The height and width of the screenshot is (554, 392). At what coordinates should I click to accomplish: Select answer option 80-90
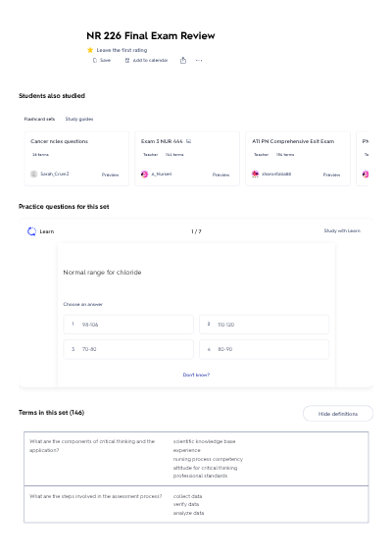coord(264,349)
